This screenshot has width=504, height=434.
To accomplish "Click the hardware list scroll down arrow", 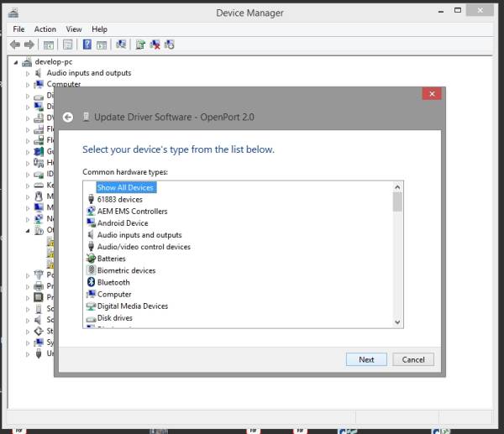I will pyautogui.click(x=397, y=322).
